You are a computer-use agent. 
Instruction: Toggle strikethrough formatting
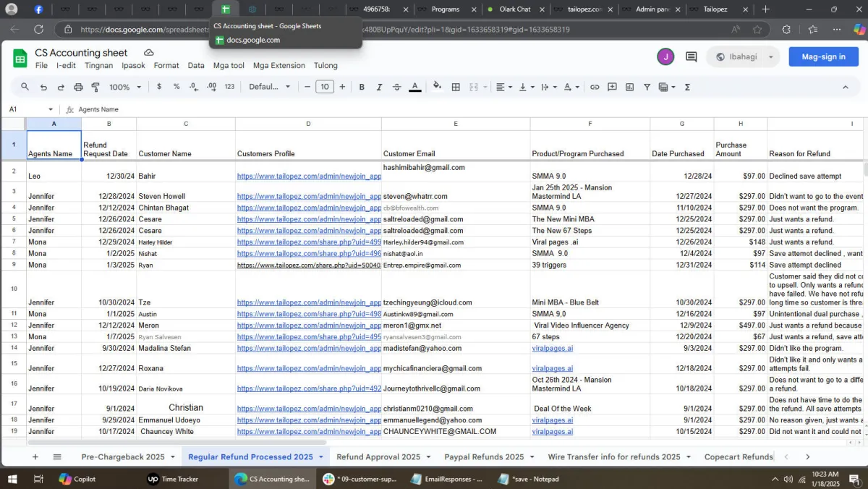396,87
